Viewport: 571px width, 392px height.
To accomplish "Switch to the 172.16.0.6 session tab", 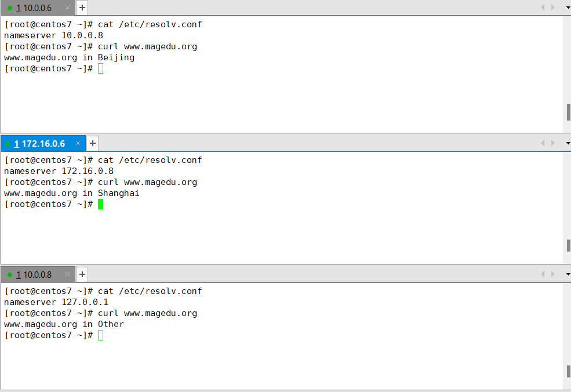I will point(43,144).
